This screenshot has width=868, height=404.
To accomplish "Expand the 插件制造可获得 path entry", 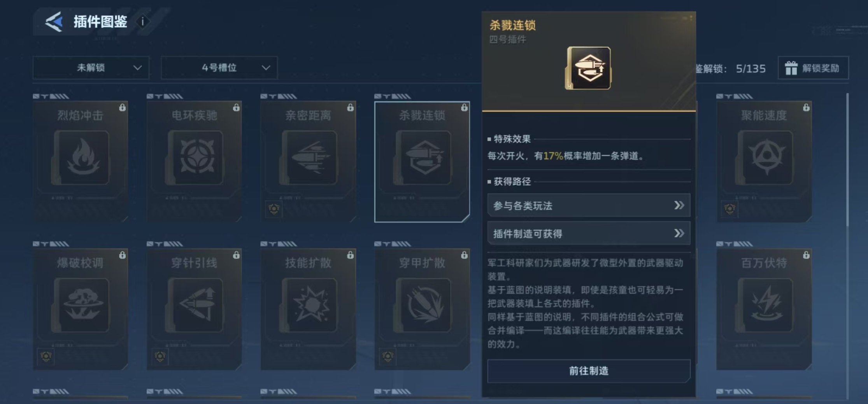I will [589, 233].
